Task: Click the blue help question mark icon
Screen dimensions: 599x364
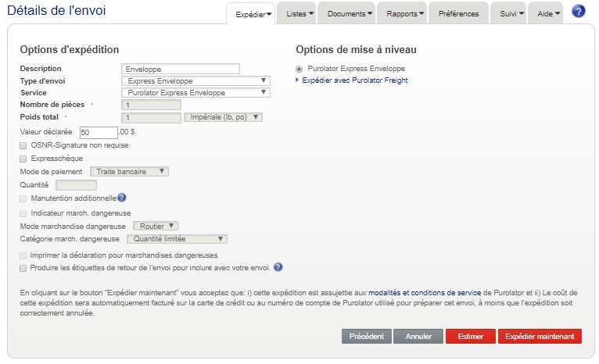Action: click(579, 12)
